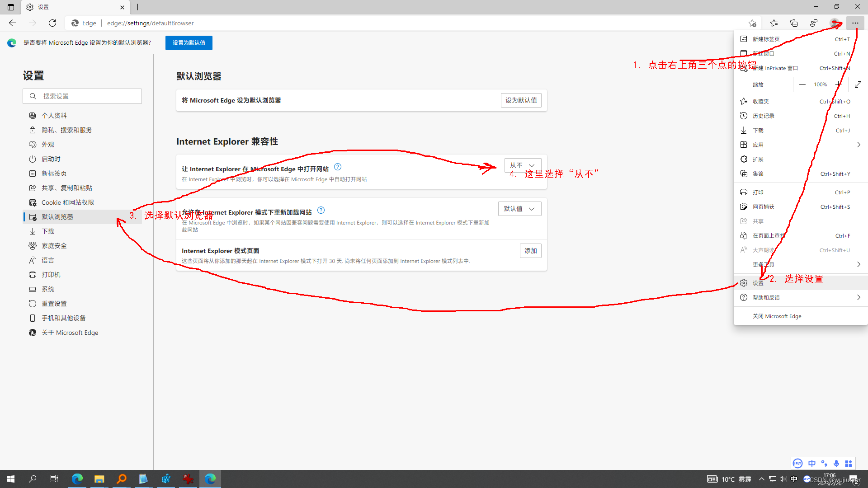The image size is (868, 488).
Task: Open the Favorites toolbar icon
Action: point(774,23)
